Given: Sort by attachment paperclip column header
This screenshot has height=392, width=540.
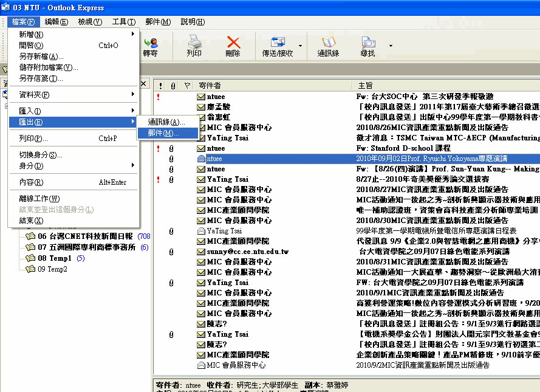Looking at the screenshot, I should click(173, 86).
